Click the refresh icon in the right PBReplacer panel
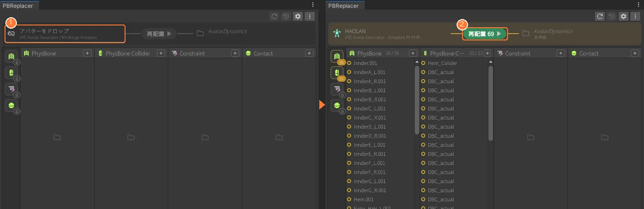Screen dimensions: 644x209 coord(600,16)
